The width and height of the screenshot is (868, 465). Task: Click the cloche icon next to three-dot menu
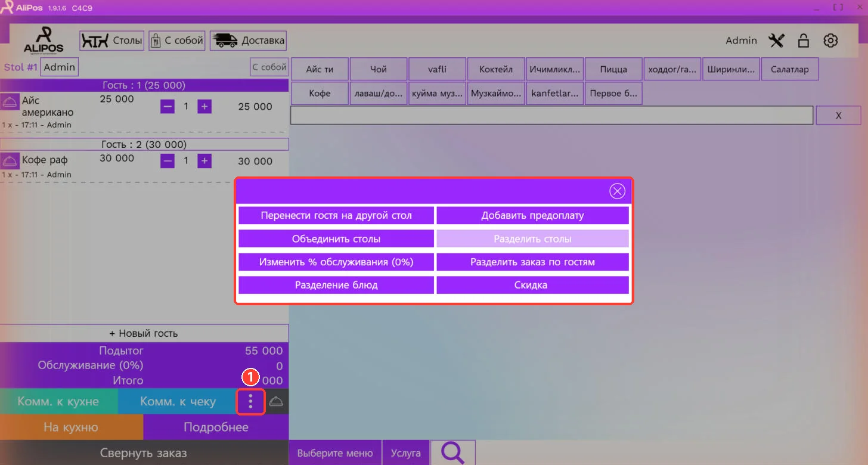pos(276,401)
